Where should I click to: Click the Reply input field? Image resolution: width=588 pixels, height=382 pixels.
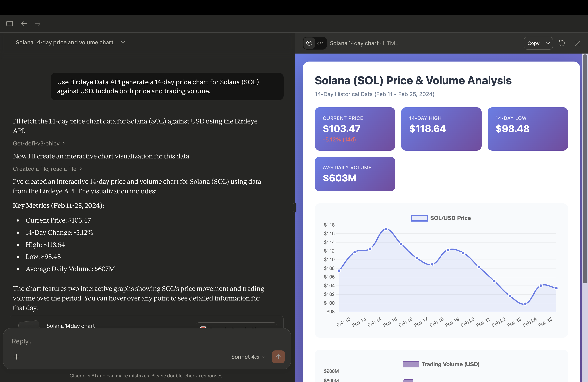click(119, 341)
